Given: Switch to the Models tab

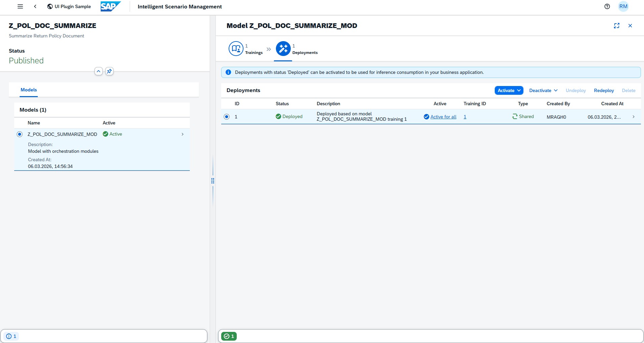Looking at the screenshot, I should pos(29,90).
